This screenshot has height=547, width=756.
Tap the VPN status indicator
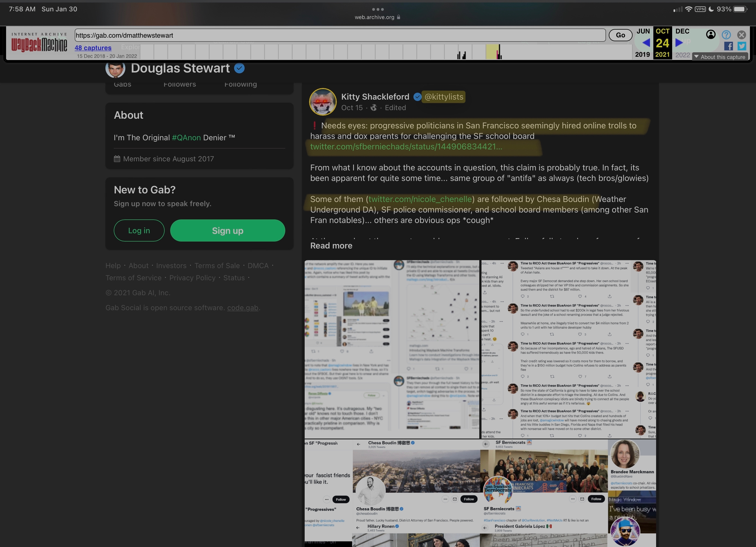click(x=700, y=9)
